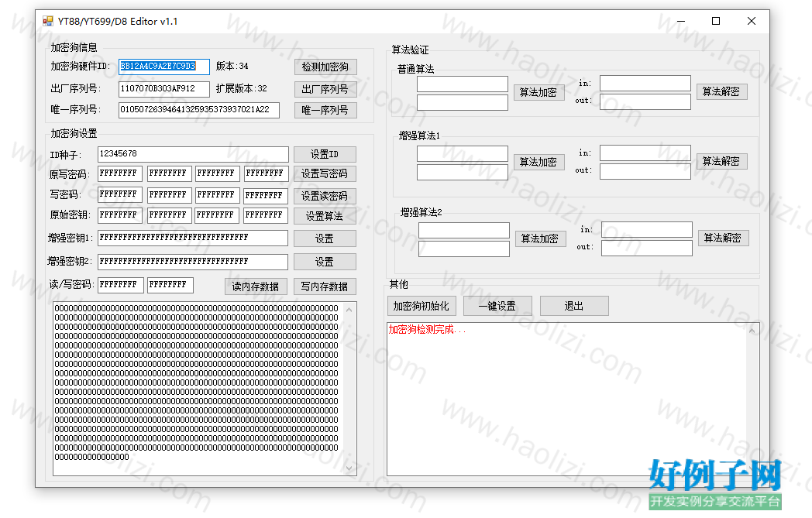
Task: Focus the 普通算法 out: field
Action: (x=645, y=102)
